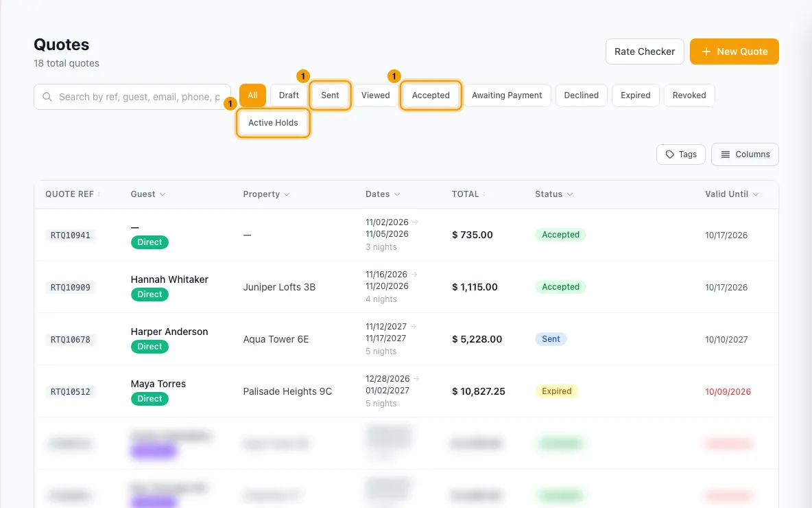Expand the Dates column dropdown
Viewport: 812px width, 508px height.
[397, 194]
